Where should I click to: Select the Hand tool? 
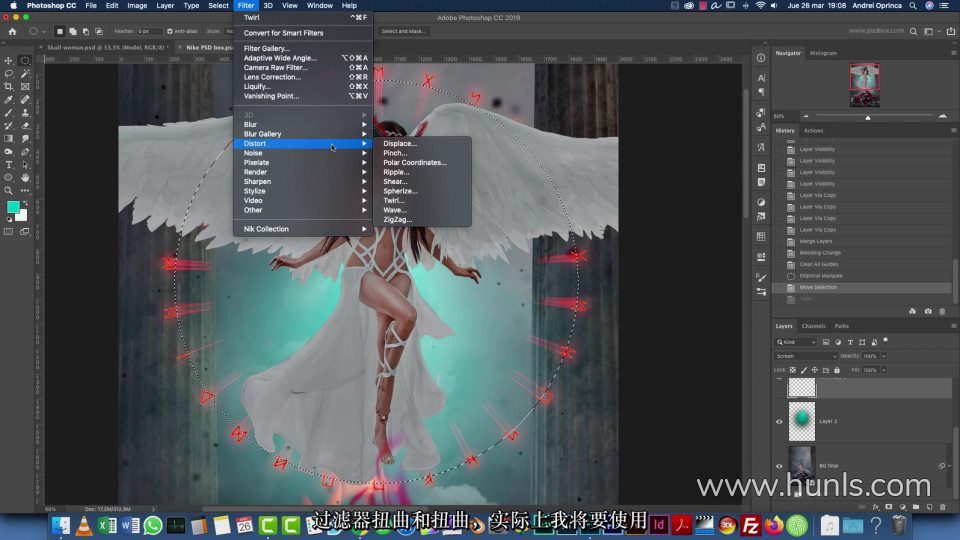(x=25, y=178)
